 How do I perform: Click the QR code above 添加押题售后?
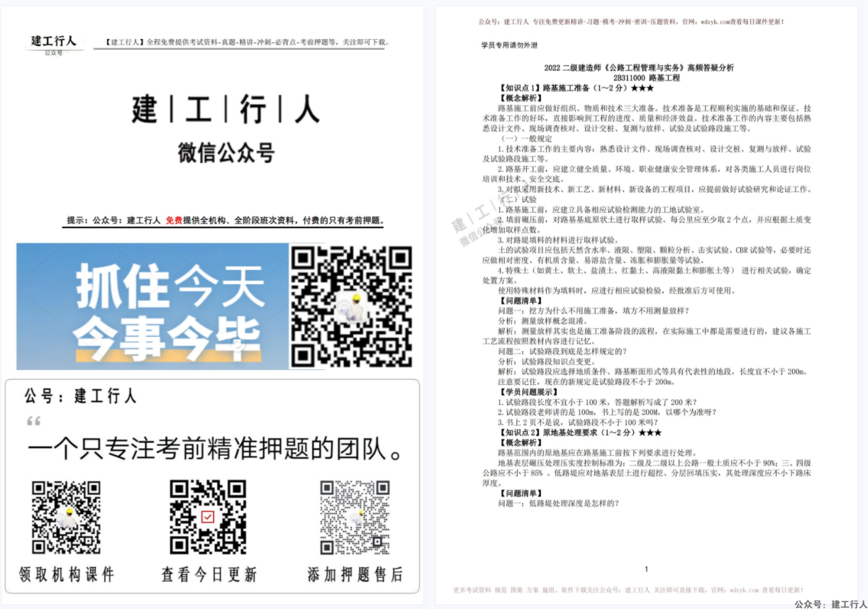[355, 518]
